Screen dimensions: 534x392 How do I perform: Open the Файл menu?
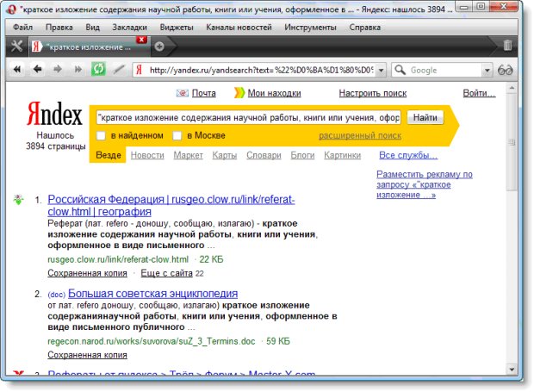tap(22, 28)
